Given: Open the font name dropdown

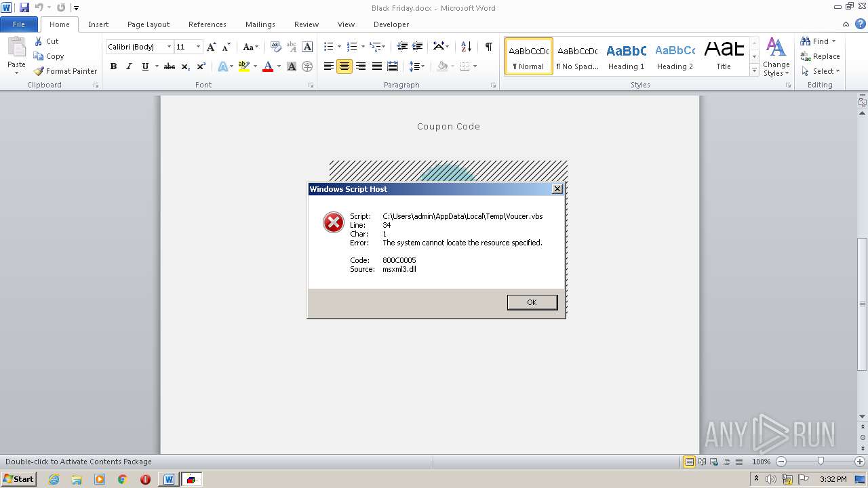Looking at the screenshot, I should [169, 47].
